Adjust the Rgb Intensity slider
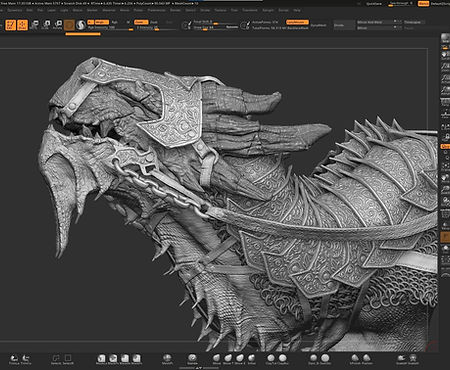The image size is (450, 370). pyautogui.click(x=110, y=28)
